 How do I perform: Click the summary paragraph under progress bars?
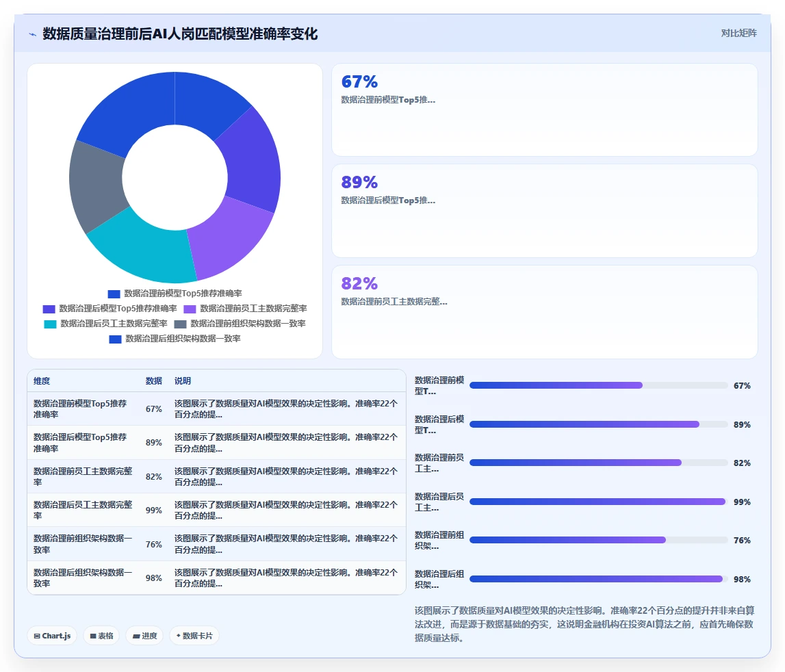[584, 624]
